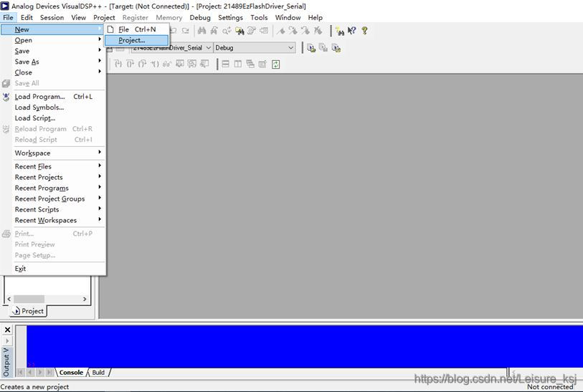Click the tile windows horizontally icon
The image size is (583, 392).
click(x=226, y=64)
